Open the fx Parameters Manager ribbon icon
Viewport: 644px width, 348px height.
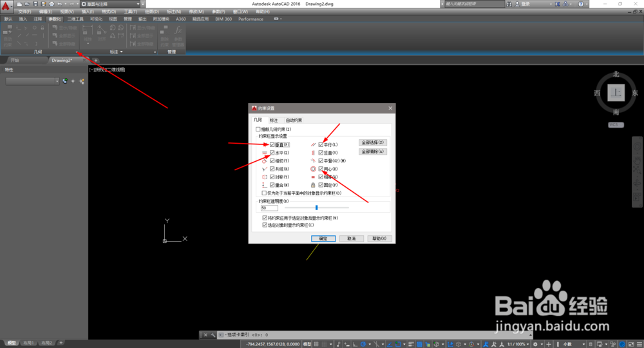click(178, 30)
